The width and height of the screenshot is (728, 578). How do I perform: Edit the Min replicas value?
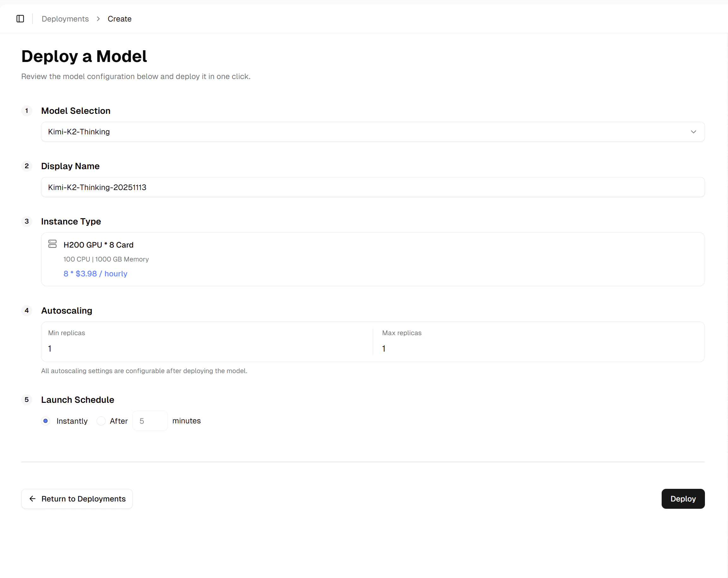point(50,349)
